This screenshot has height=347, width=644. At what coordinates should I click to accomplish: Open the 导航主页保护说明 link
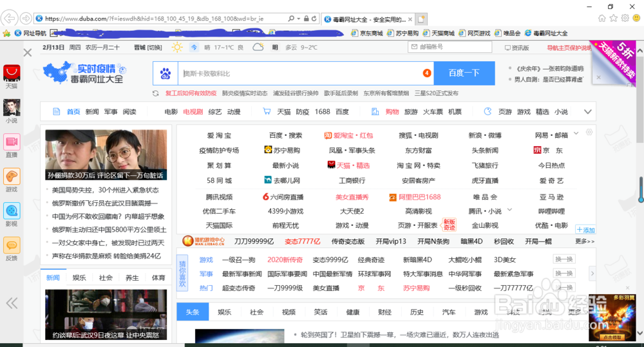pos(570,48)
